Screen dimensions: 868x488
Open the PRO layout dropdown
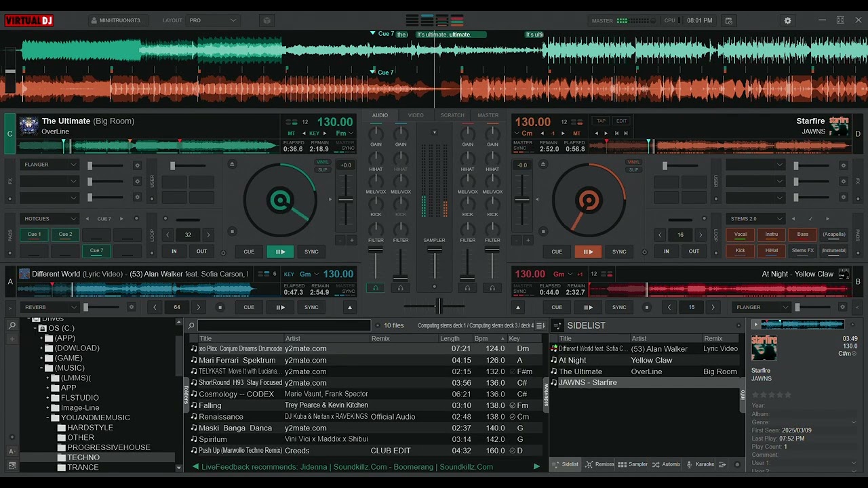pos(212,20)
